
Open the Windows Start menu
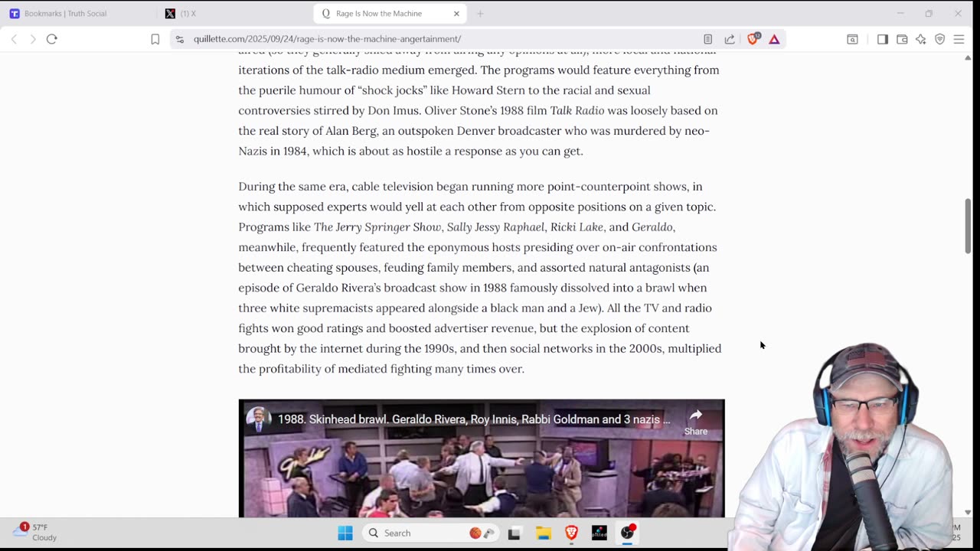[345, 533]
